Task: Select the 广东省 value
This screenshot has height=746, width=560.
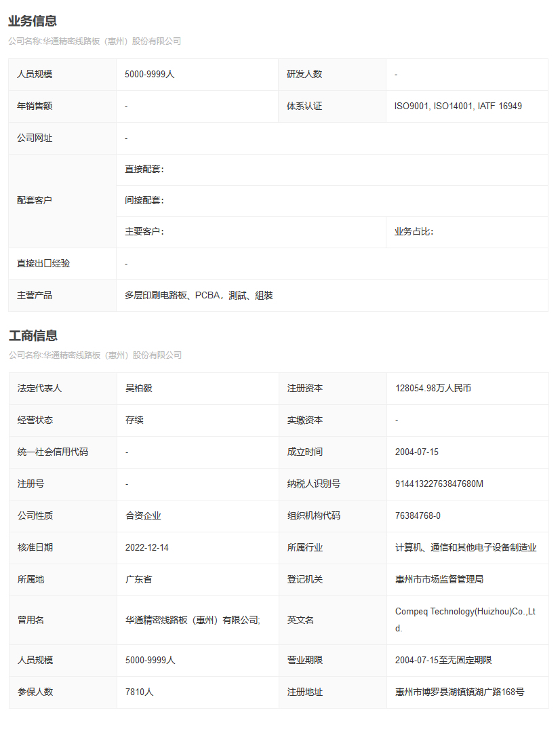Action: point(139,579)
